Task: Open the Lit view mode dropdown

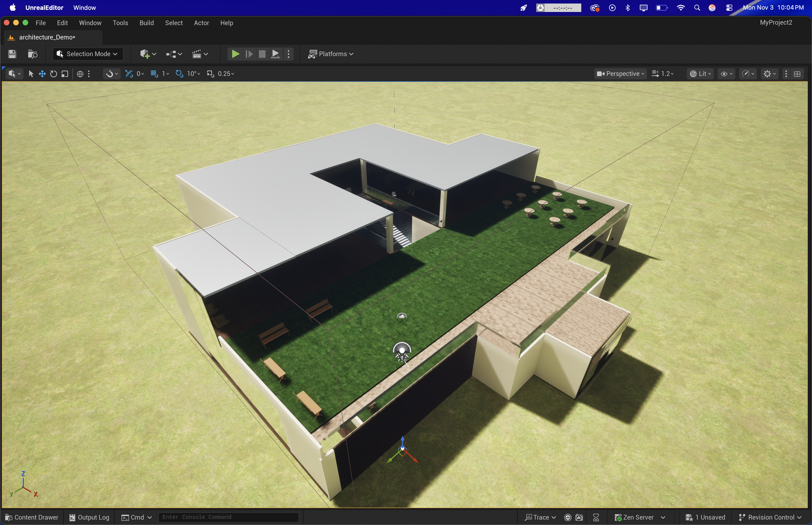Action: click(700, 74)
